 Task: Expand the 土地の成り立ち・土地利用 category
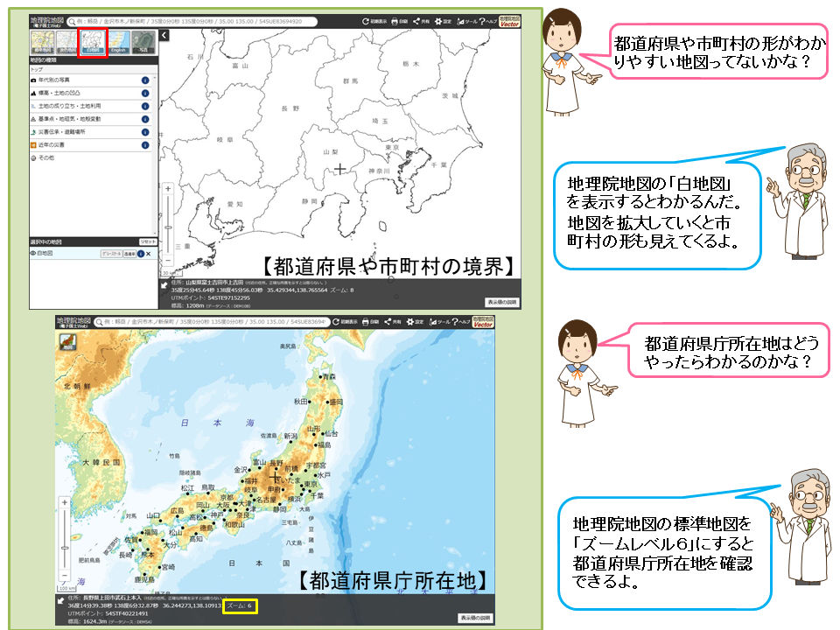pos(91,106)
